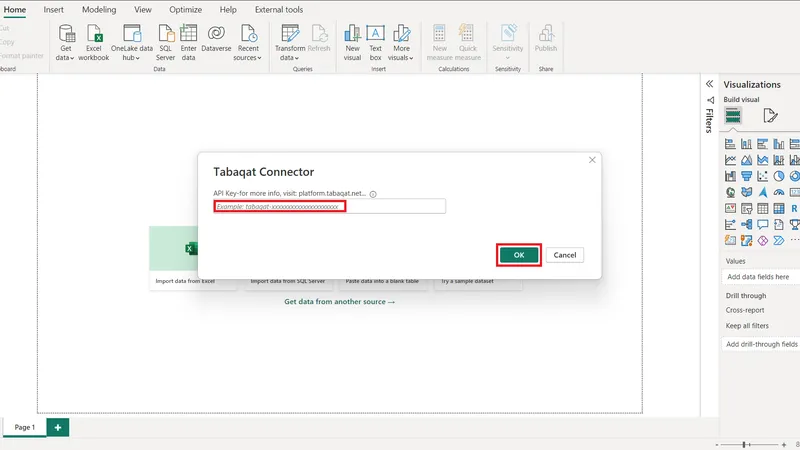Click the Excel workbook icon in ribbon
800x450 pixels.
click(95, 34)
